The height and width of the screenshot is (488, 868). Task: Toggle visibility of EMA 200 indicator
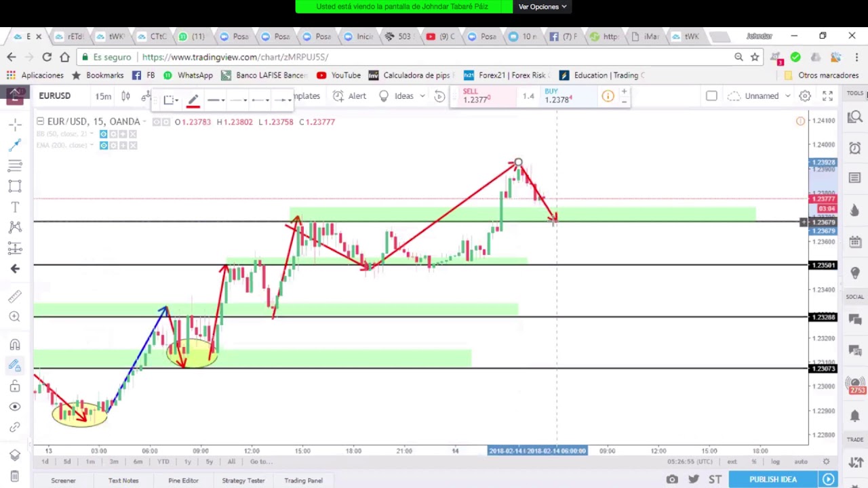tap(103, 145)
